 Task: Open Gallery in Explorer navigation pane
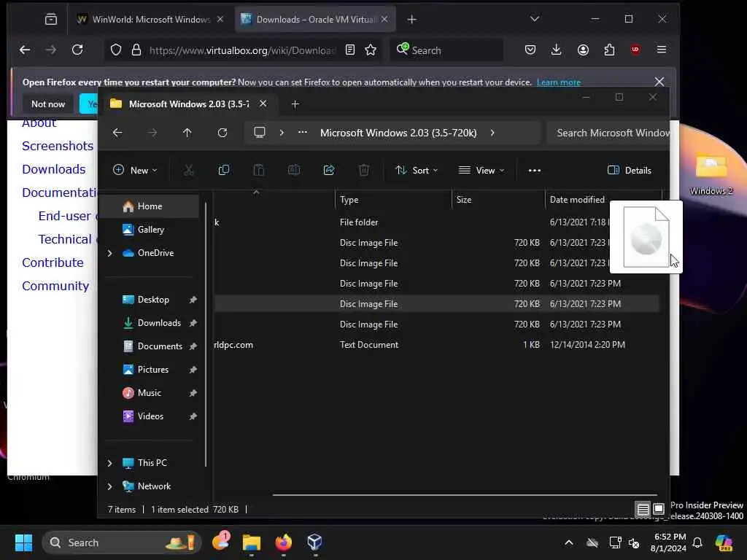[x=150, y=230]
